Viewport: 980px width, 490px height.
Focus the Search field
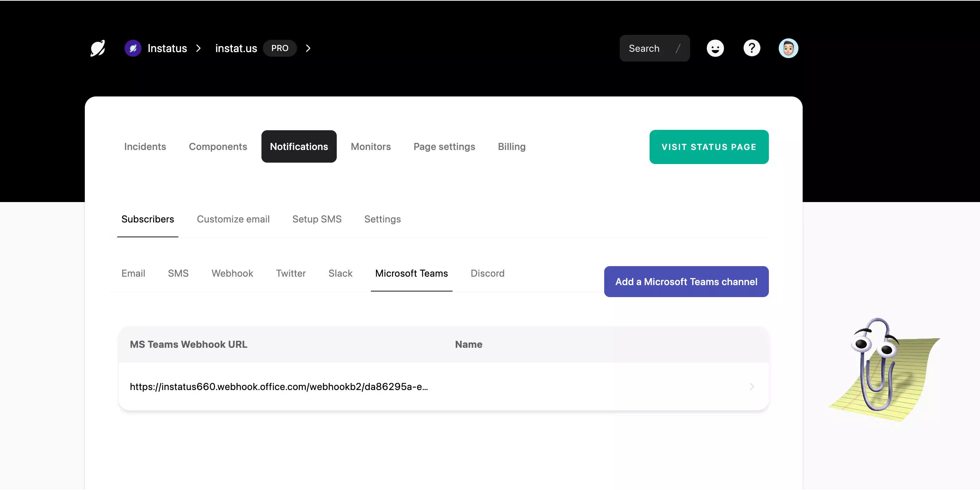(x=655, y=48)
